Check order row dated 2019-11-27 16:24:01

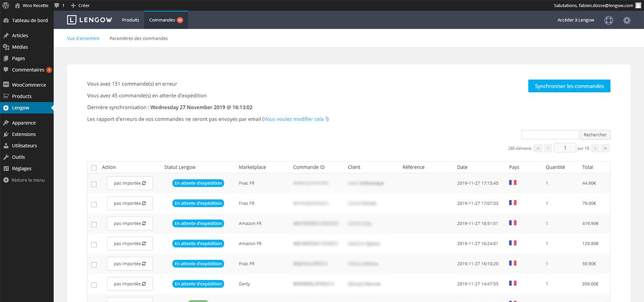94,244
